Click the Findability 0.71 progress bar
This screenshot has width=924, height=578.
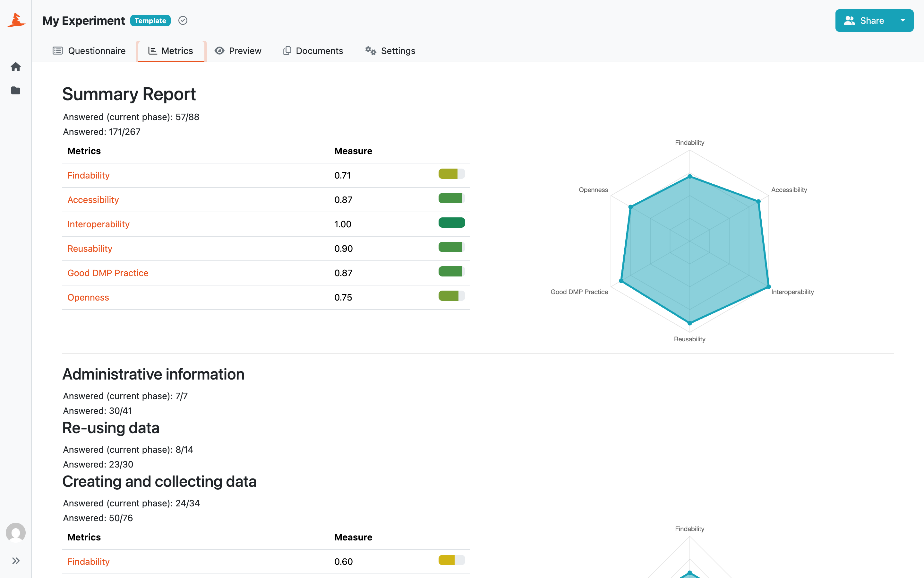pyautogui.click(x=452, y=174)
